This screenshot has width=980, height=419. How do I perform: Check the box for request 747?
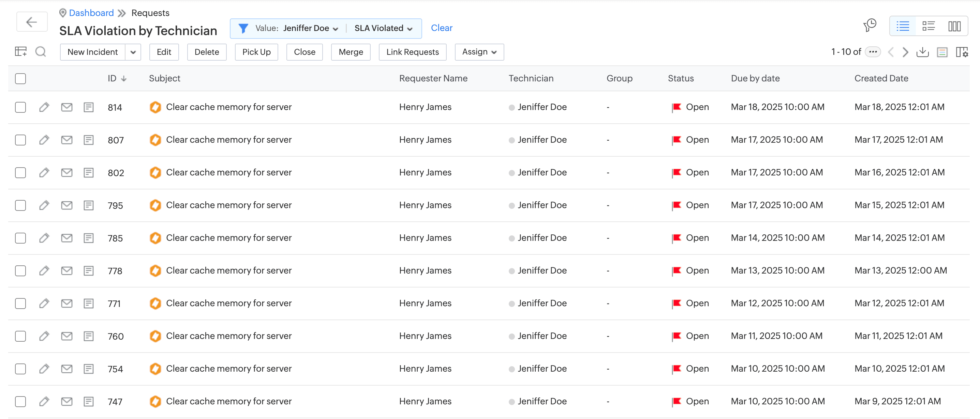[x=20, y=402]
